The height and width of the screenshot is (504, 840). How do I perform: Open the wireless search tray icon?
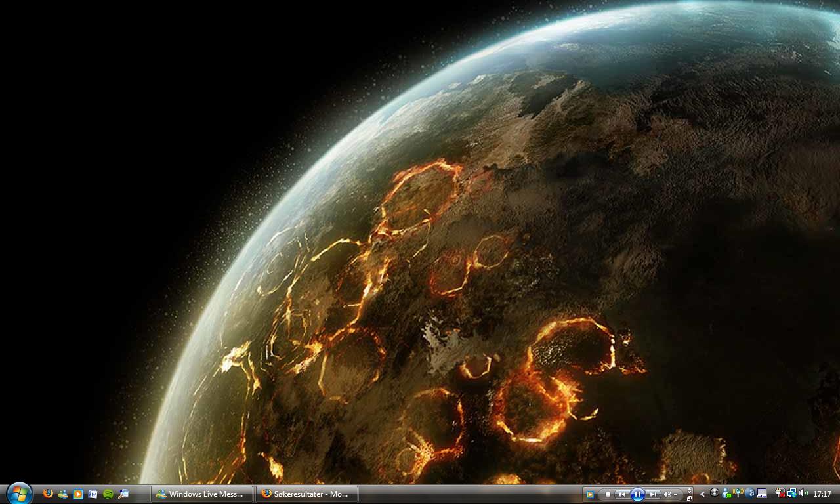[738, 493]
